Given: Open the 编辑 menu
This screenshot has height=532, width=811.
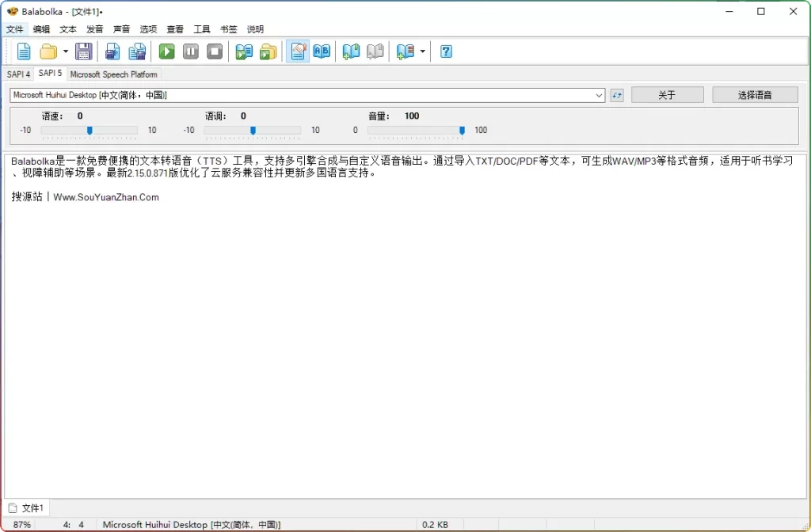Looking at the screenshot, I should click(x=41, y=29).
